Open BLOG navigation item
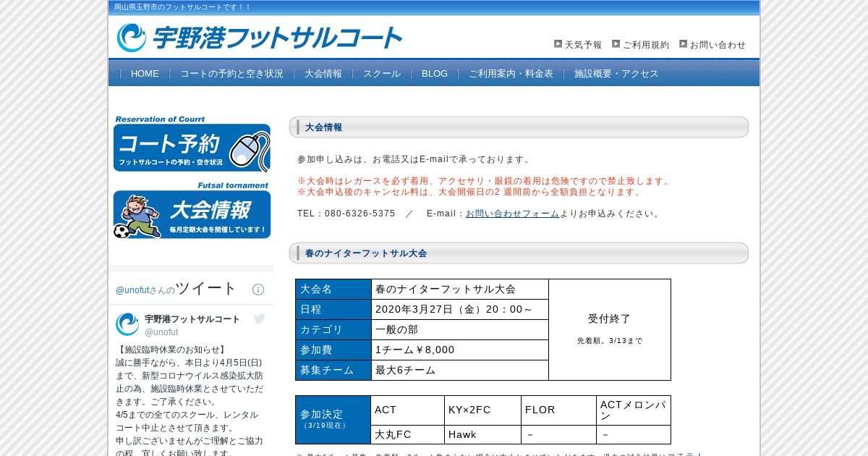The image size is (868, 456). click(435, 74)
